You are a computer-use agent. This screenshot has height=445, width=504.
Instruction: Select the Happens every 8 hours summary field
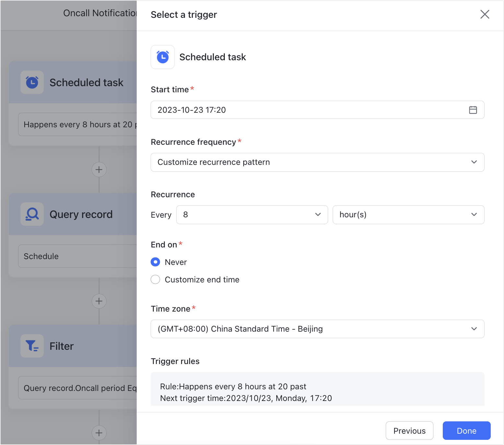[78, 124]
